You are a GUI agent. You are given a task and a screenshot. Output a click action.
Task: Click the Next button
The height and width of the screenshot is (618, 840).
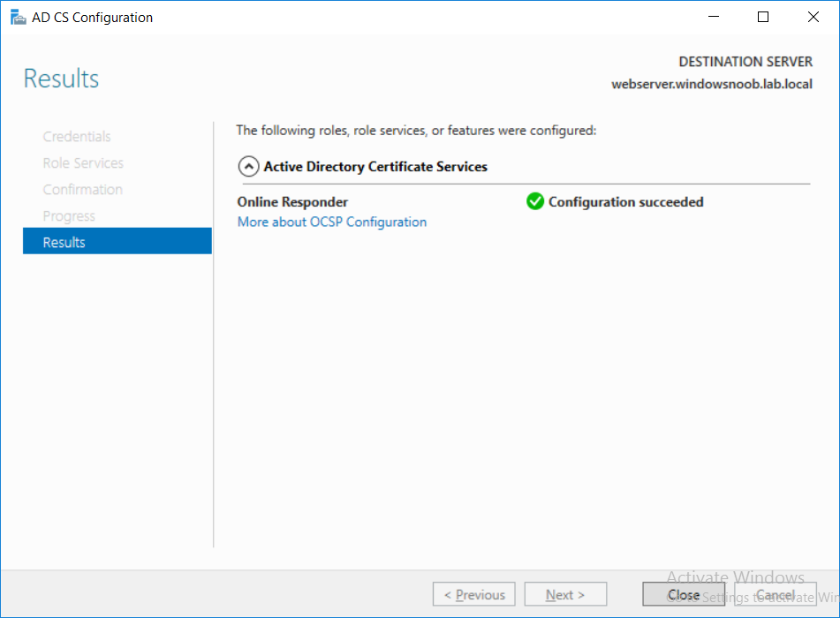pos(565,594)
